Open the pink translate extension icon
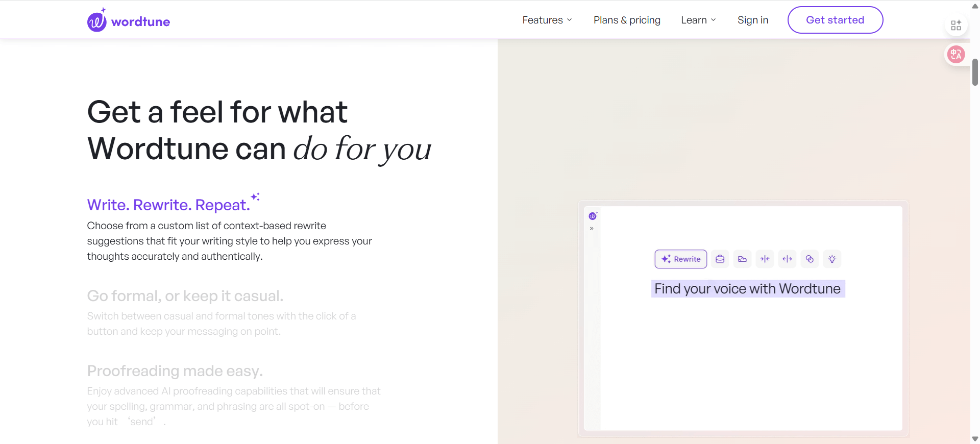 955,55
